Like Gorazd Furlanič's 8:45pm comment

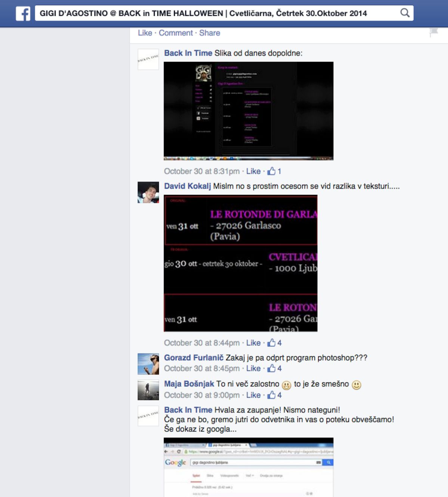(x=253, y=368)
